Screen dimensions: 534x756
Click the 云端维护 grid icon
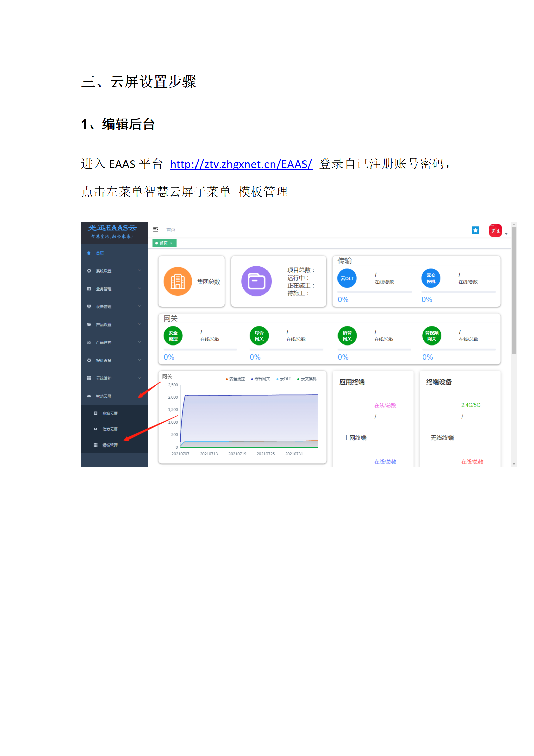point(89,378)
